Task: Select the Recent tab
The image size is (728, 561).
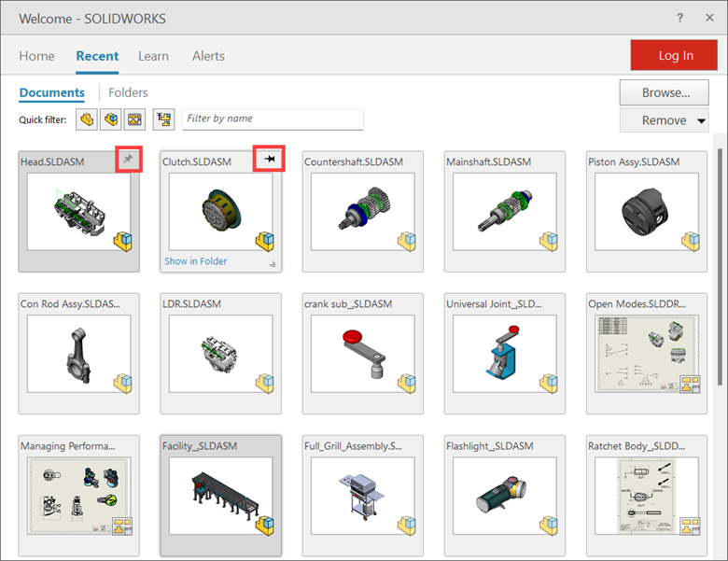Action: pyautogui.click(x=97, y=56)
